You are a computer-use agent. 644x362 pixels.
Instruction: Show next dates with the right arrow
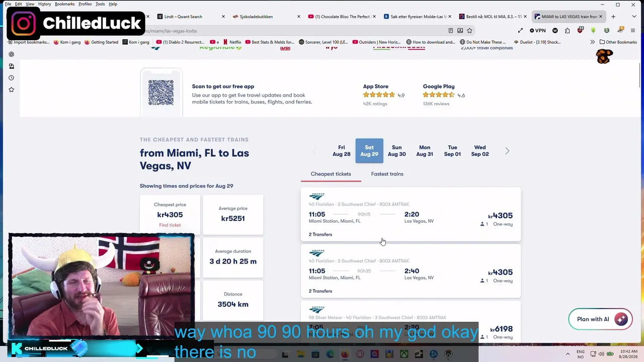[x=507, y=151]
